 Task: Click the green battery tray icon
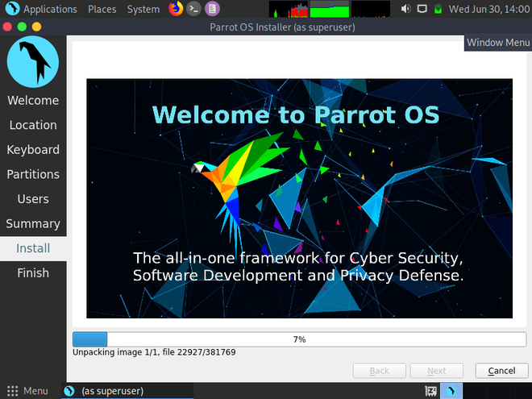pyautogui.click(x=438, y=9)
